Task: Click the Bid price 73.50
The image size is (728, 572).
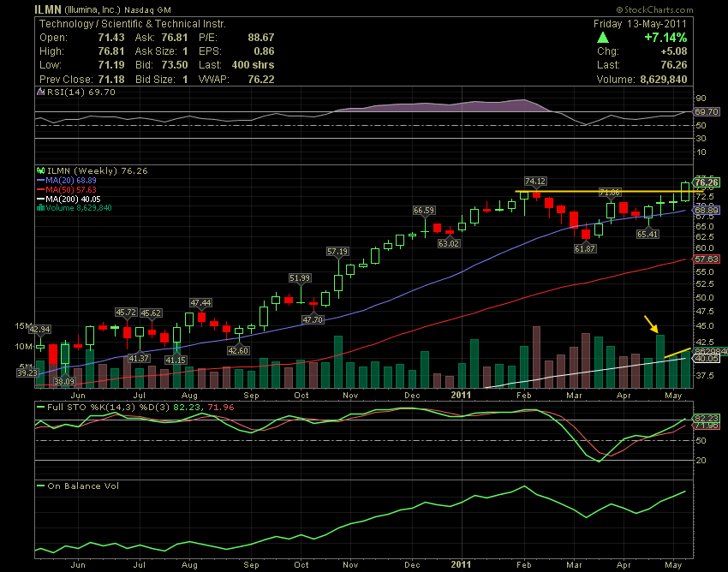Action: click(x=175, y=65)
